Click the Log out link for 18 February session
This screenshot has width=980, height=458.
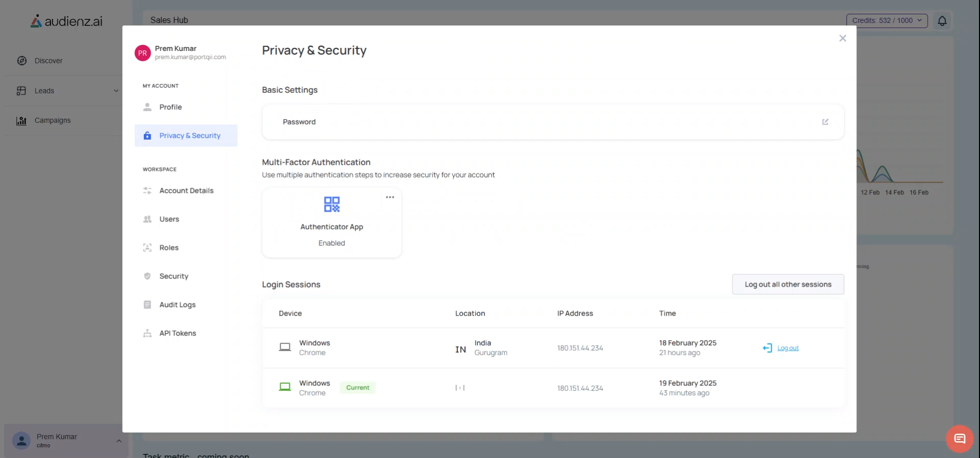pyautogui.click(x=788, y=348)
